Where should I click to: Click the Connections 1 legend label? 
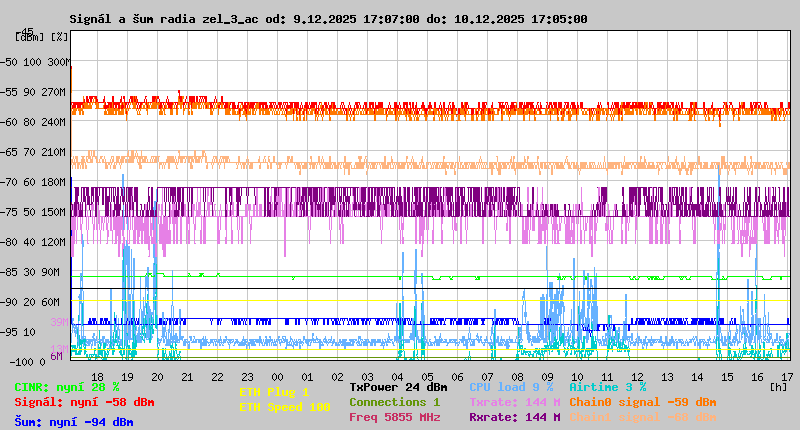394,402
